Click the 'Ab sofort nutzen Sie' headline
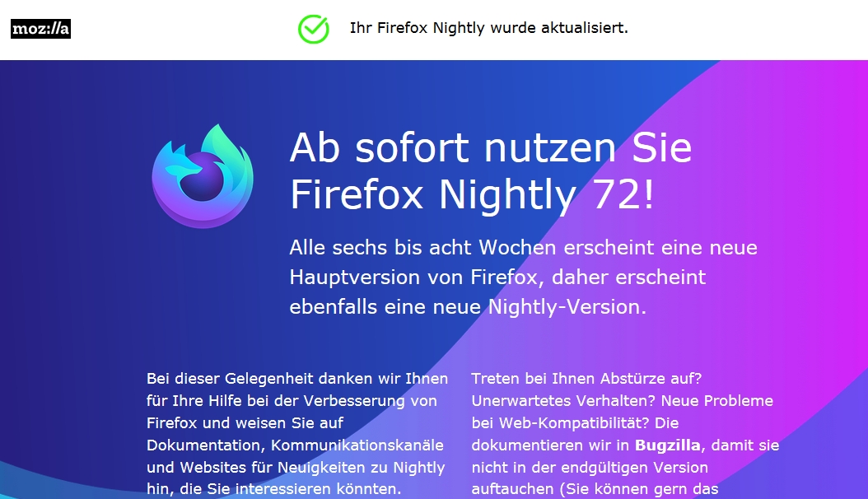Viewport: 868px width, 499px height. (491, 147)
